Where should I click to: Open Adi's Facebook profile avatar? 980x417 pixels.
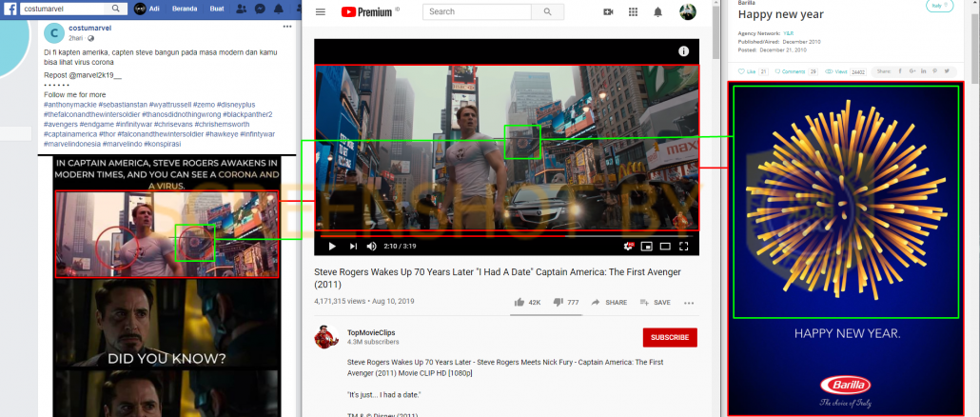141,9
